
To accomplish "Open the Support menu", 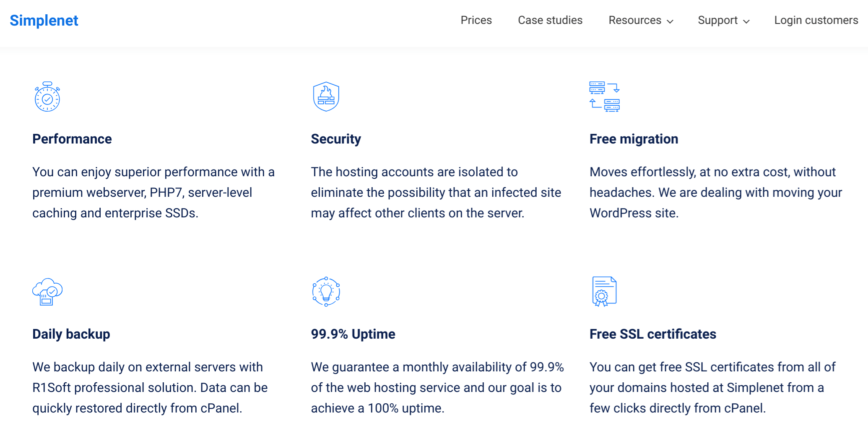I will (717, 20).
